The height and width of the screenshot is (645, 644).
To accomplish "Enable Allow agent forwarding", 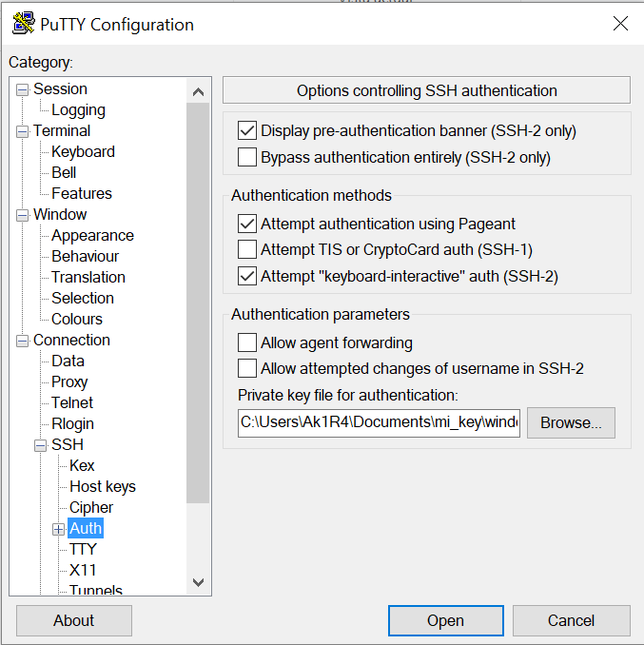I will pyautogui.click(x=247, y=342).
